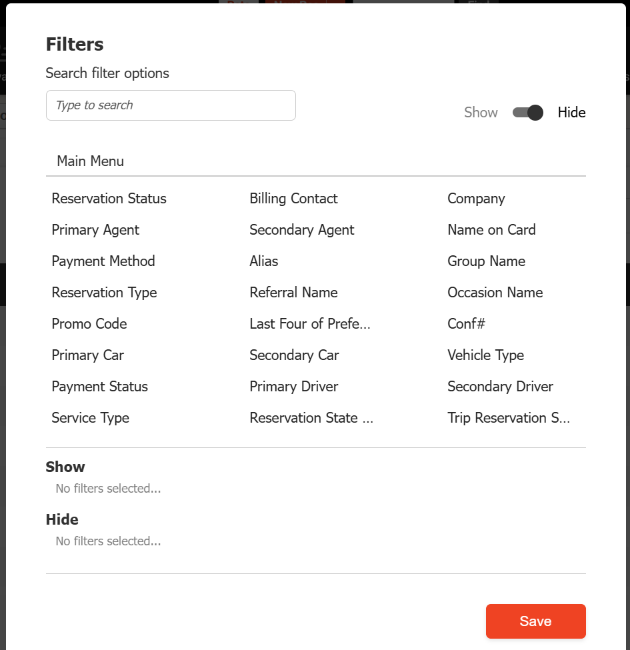
Task: Select the Name on Card filter
Action: tap(491, 230)
